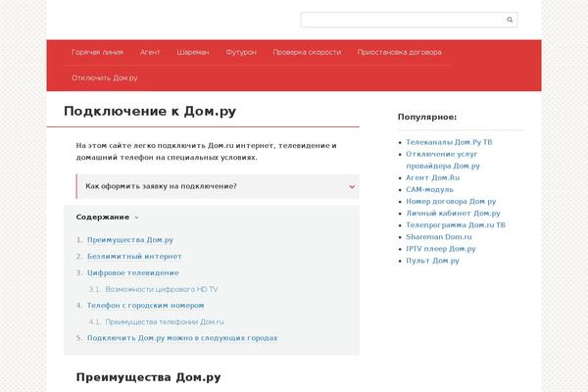Click the intro paragraph starting На этом сайте

[x=206, y=152]
